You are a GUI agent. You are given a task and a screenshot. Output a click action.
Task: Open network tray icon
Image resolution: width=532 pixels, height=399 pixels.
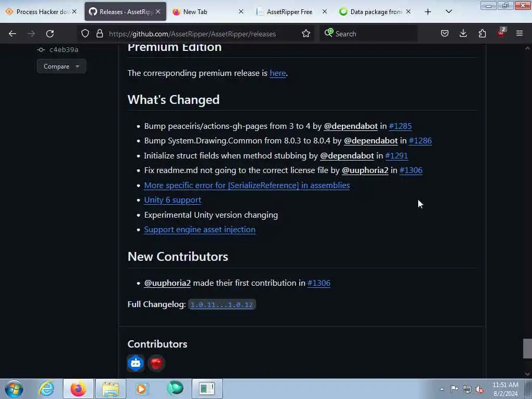pyautogui.click(x=467, y=390)
